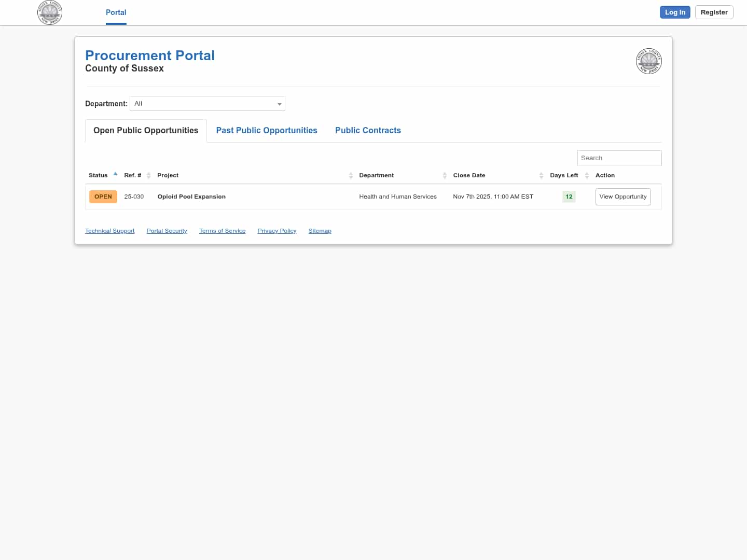The height and width of the screenshot is (560, 747).
Task: Sort the Days Left column with its arrows
Action: coord(587,175)
